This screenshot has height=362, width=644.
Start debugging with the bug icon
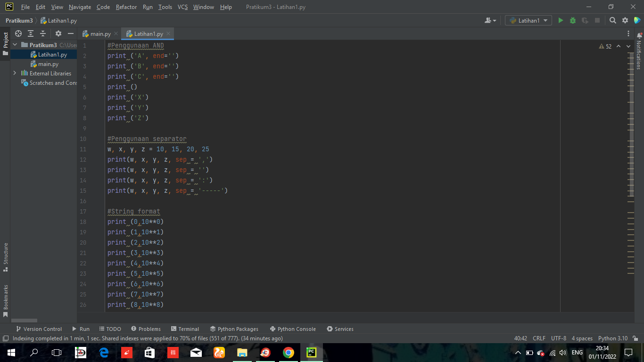tap(573, 20)
